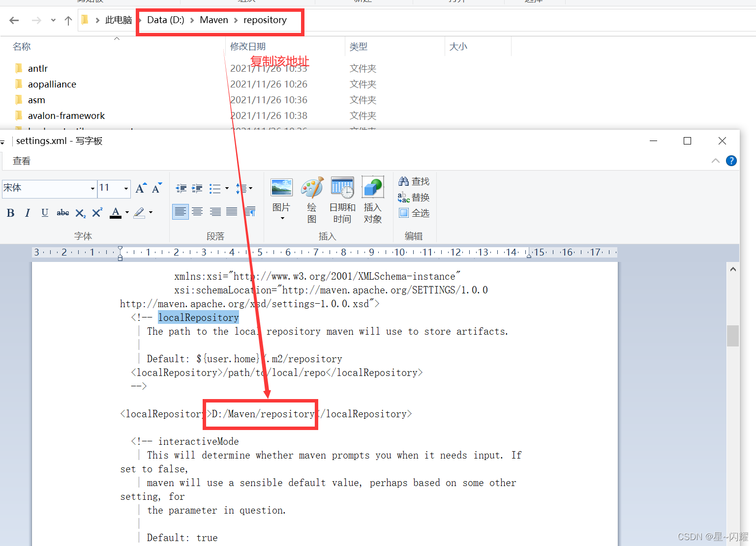Sort files by 名称 column

click(22, 47)
